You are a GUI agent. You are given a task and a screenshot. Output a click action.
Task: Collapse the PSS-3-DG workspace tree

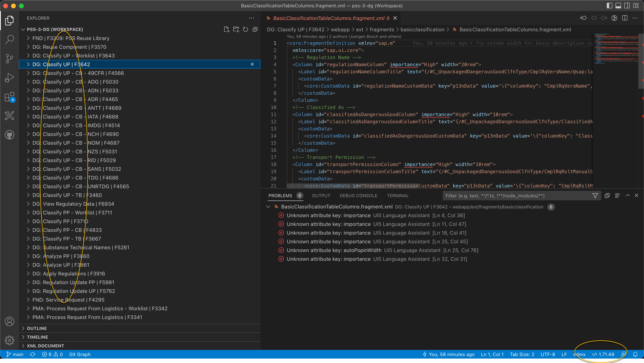pyautogui.click(x=23, y=29)
